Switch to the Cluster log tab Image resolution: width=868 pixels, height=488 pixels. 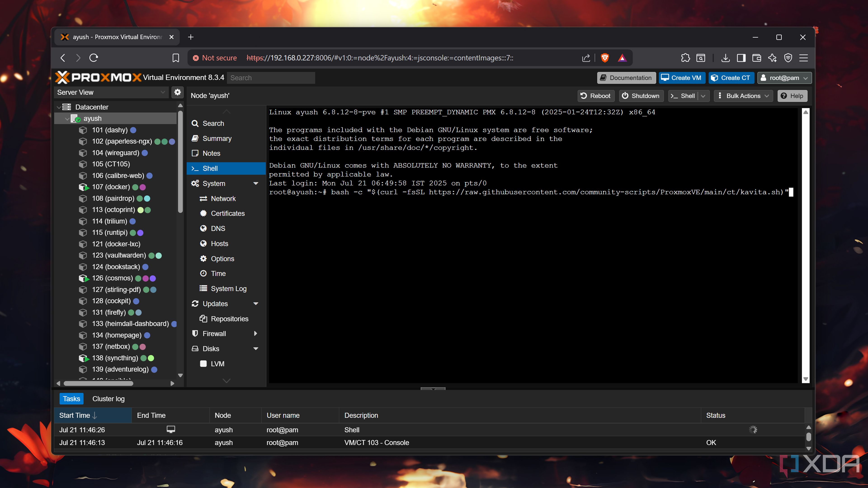click(108, 399)
